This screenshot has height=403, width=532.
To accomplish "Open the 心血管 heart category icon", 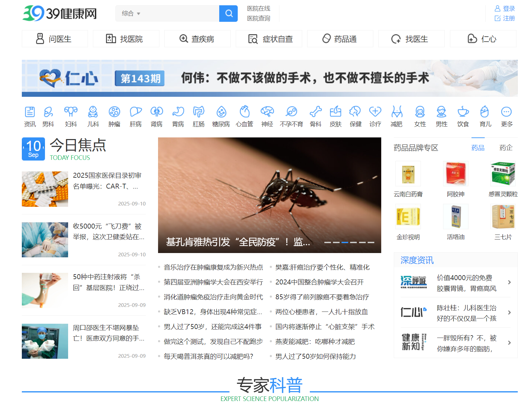I will click(x=244, y=112).
